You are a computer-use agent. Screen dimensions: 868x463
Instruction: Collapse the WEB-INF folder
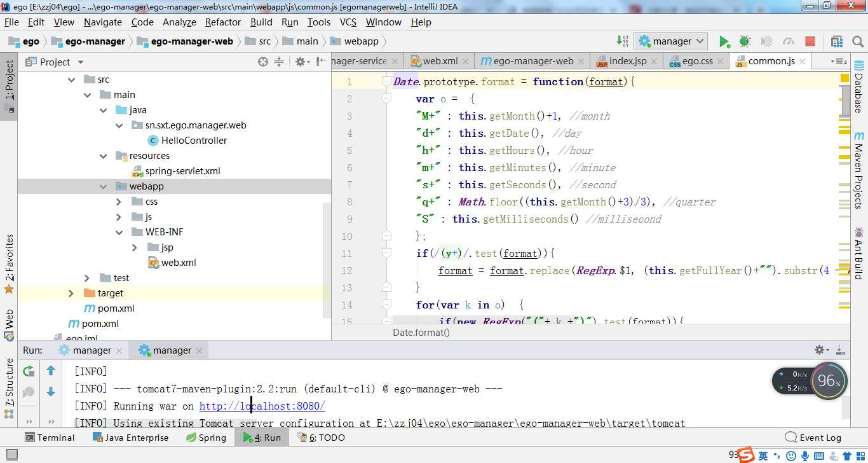119,232
